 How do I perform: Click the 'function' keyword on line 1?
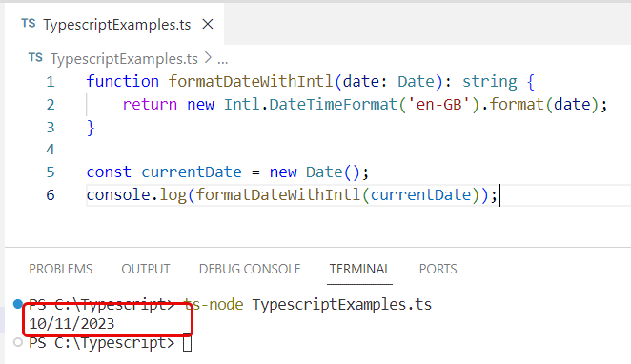tap(123, 82)
